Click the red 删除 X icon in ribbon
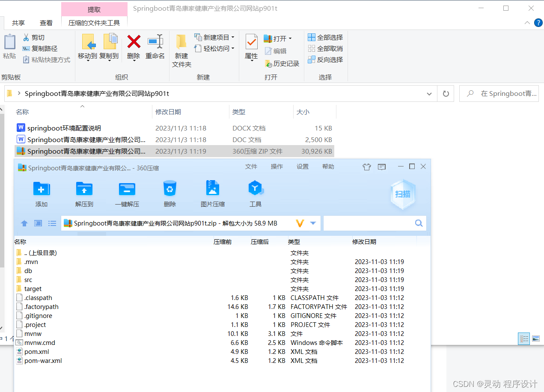The height and width of the screenshot is (392, 544). 134,42
